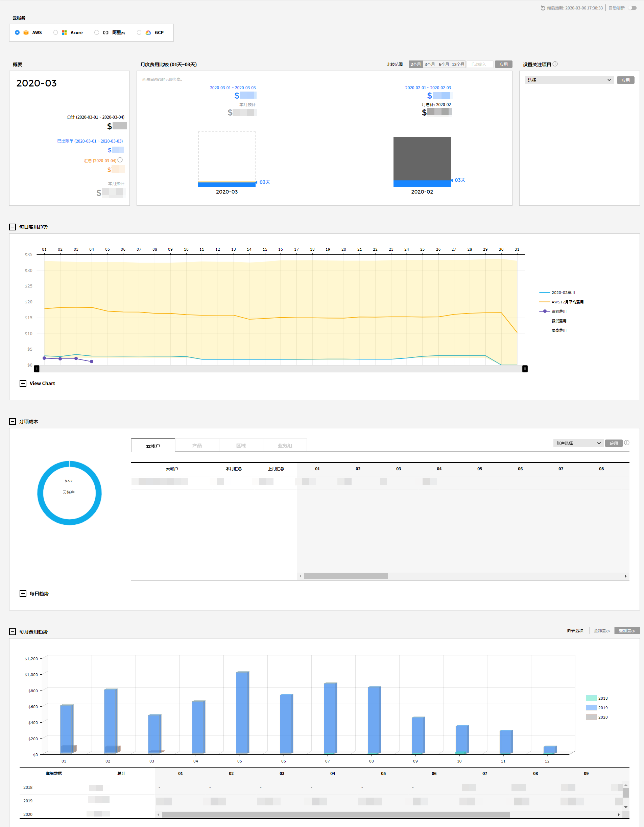Expand View Chart with plus icon
This screenshot has height=827, width=644.
click(x=23, y=383)
